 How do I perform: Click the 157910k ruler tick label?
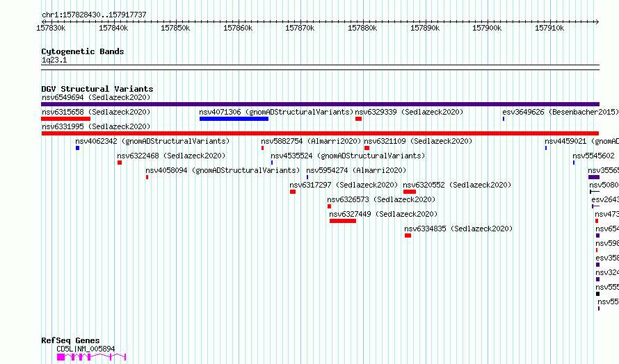(x=549, y=28)
